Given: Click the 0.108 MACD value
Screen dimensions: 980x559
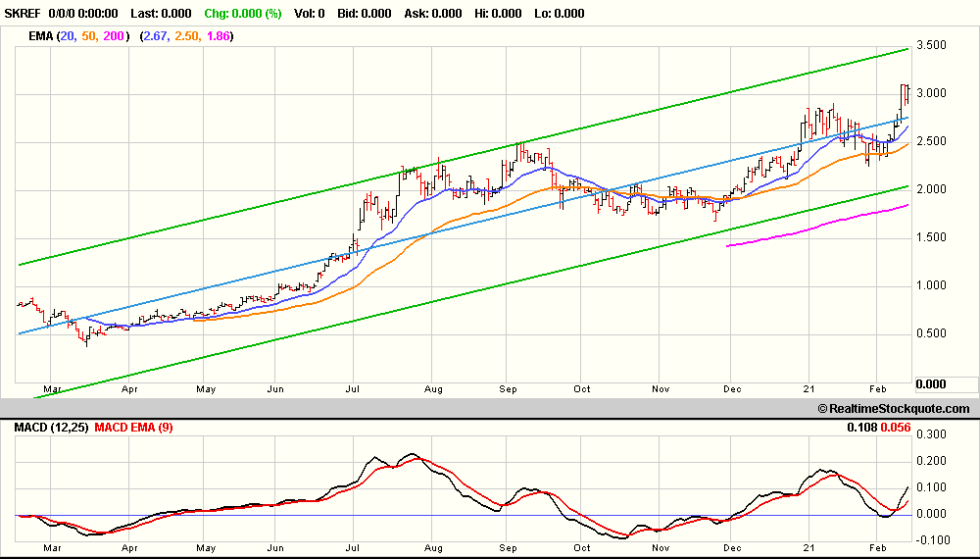Looking at the screenshot, I should tap(861, 428).
